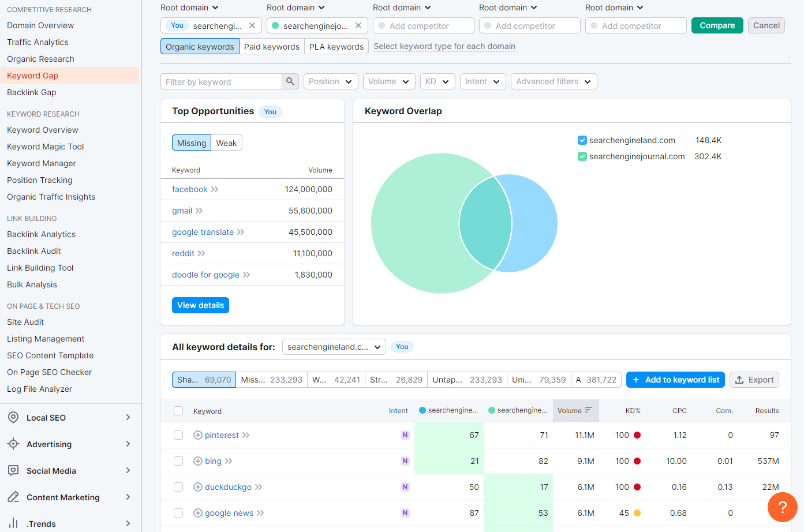Viewport: 804px width, 532px height.
Task: Click the Cancel button
Action: pos(766,25)
